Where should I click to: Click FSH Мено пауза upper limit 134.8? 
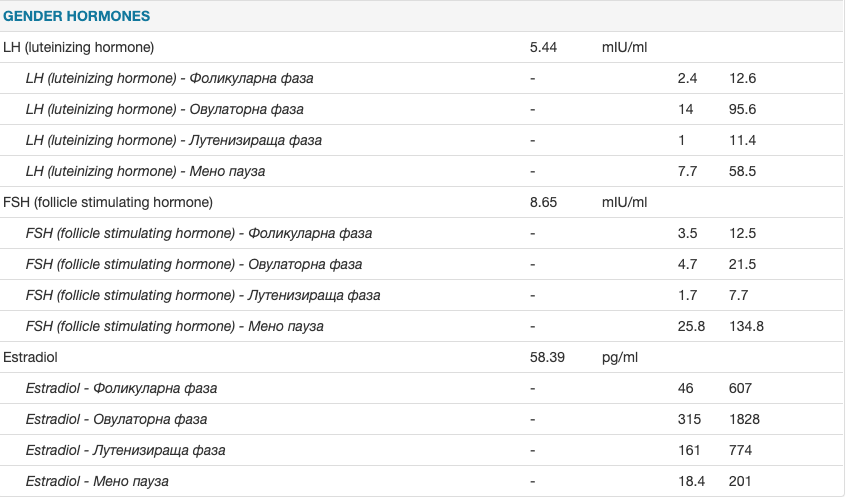(746, 326)
